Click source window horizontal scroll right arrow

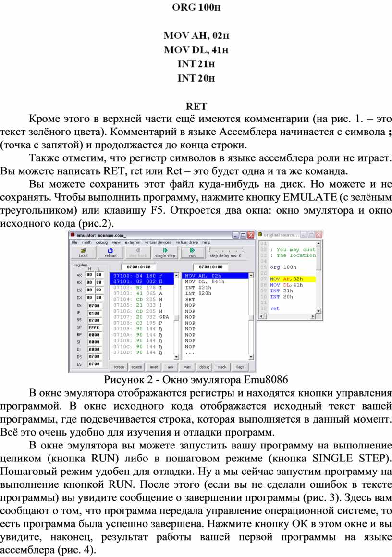[x=313, y=316]
